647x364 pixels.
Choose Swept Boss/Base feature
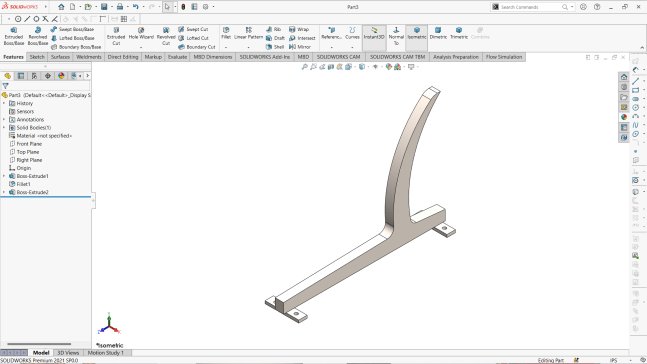point(72,29)
